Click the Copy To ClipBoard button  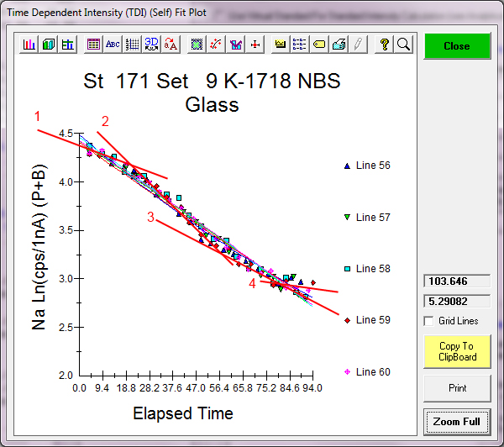(456, 351)
